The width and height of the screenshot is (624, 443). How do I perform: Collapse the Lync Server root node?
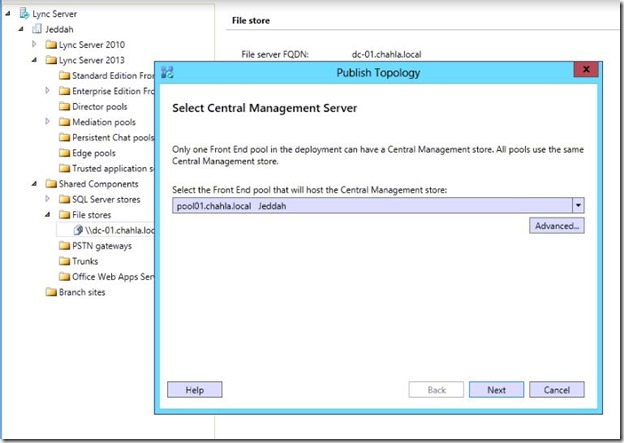[x=8, y=14]
